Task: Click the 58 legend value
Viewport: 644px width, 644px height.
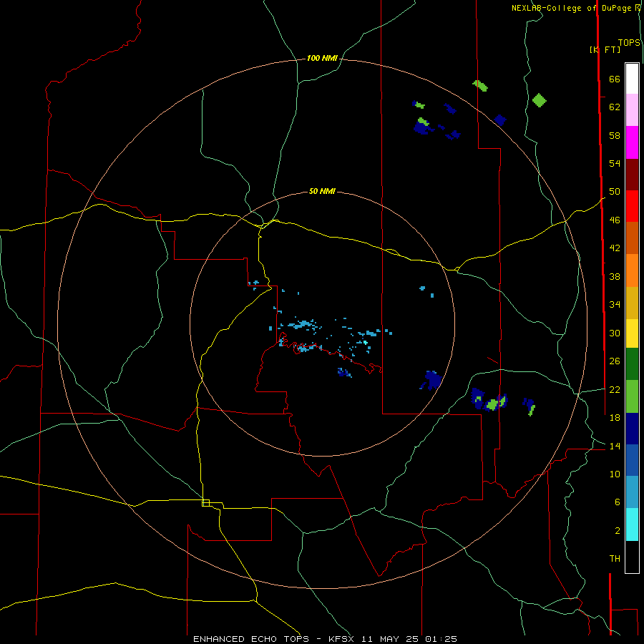Action: [615, 135]
